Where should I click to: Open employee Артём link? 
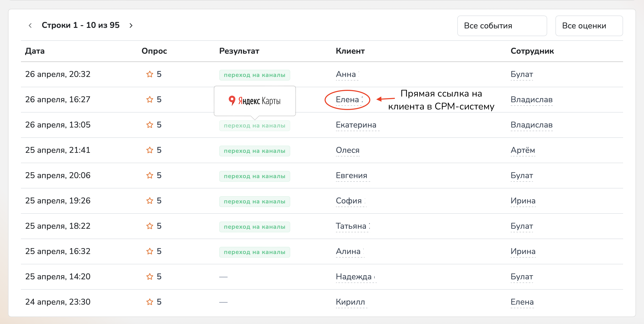coord(523,150)
